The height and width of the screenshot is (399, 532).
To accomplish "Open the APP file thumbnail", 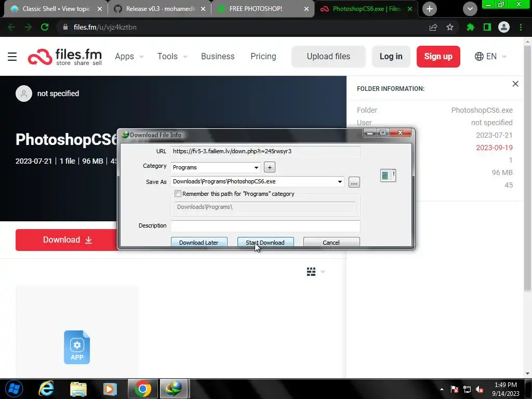I will coord(77,347).
